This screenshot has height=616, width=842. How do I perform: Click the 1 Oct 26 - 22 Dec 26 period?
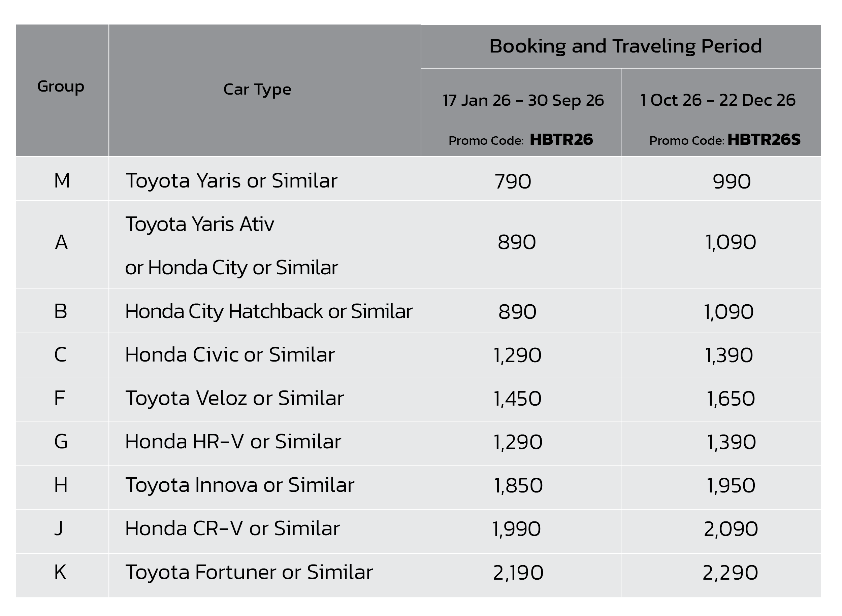click(x=718, y=100)
